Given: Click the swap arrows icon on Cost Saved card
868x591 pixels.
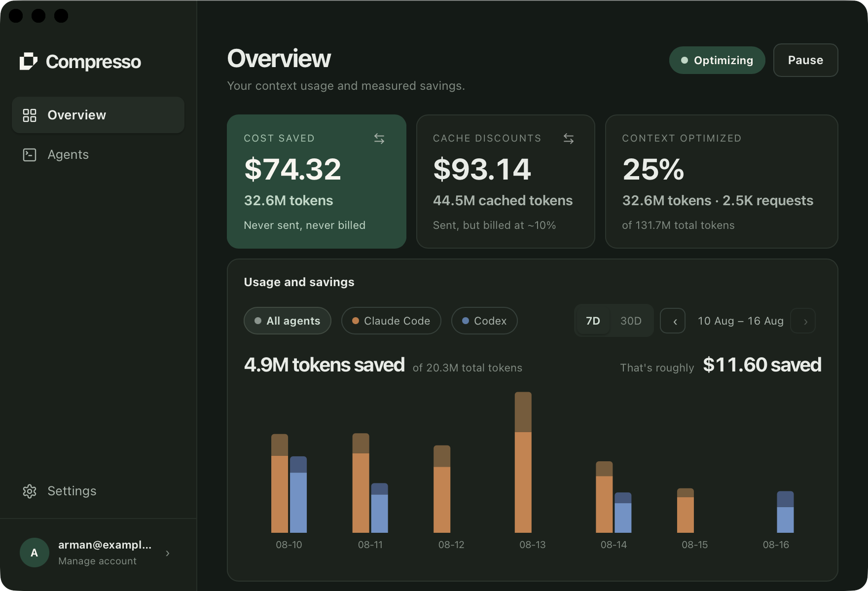Looking at the screenshot, I should (x=379, y=139).
